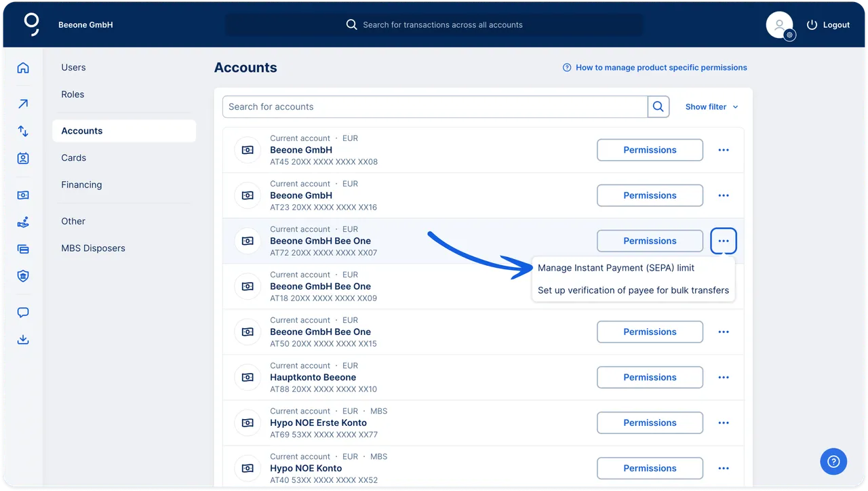Viewport: 868px width, 491px height.
Task: Click IBAN AT88 20XX XXXX XXXX XX10
Action: click(x=323, y=389)
